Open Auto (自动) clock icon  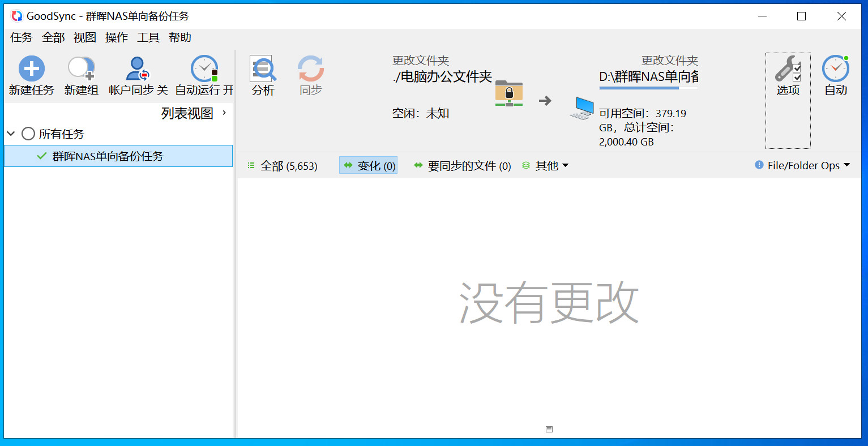[x=836, y=68]
